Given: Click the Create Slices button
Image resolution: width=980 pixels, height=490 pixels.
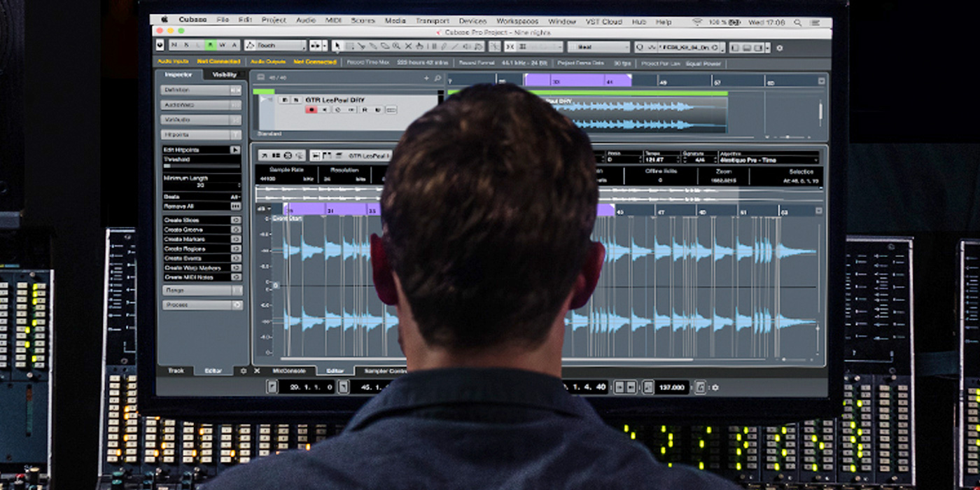Looking at the screenshot, I should pos(202,220).
